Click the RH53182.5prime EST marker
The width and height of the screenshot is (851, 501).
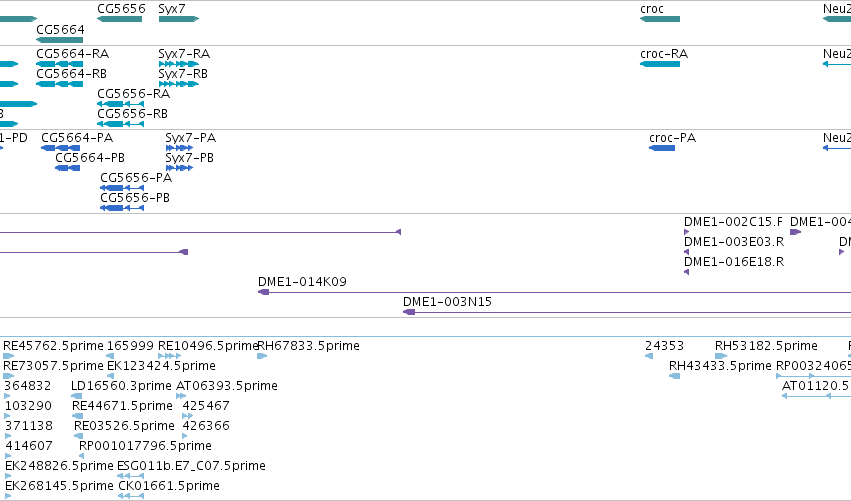click(721, 357)
